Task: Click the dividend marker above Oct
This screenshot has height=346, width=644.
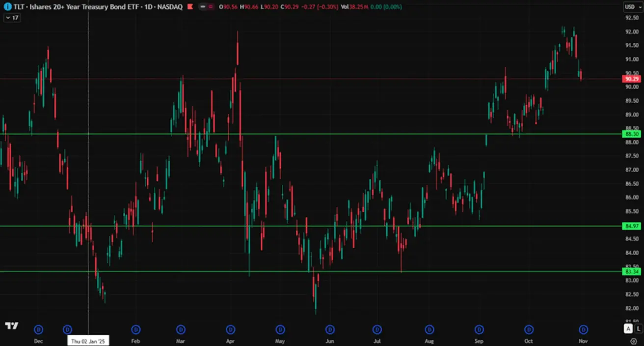Action: (x=529, y=329)
